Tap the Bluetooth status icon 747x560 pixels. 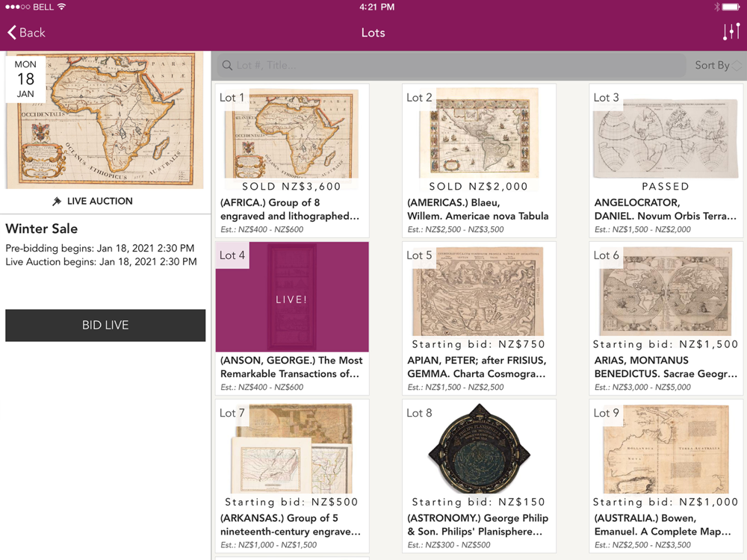pos(716,7)
